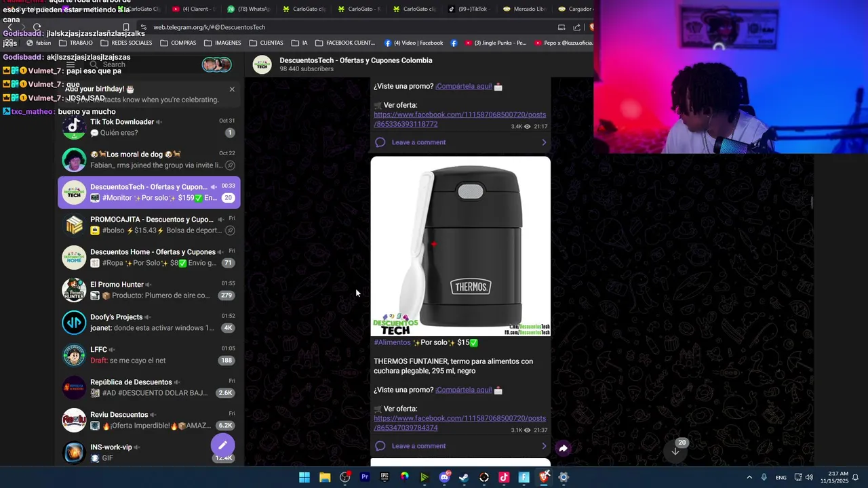Open the Tik Tok Downloader chat
Screen dimensions: 868x488
click(x=149, y=127)
